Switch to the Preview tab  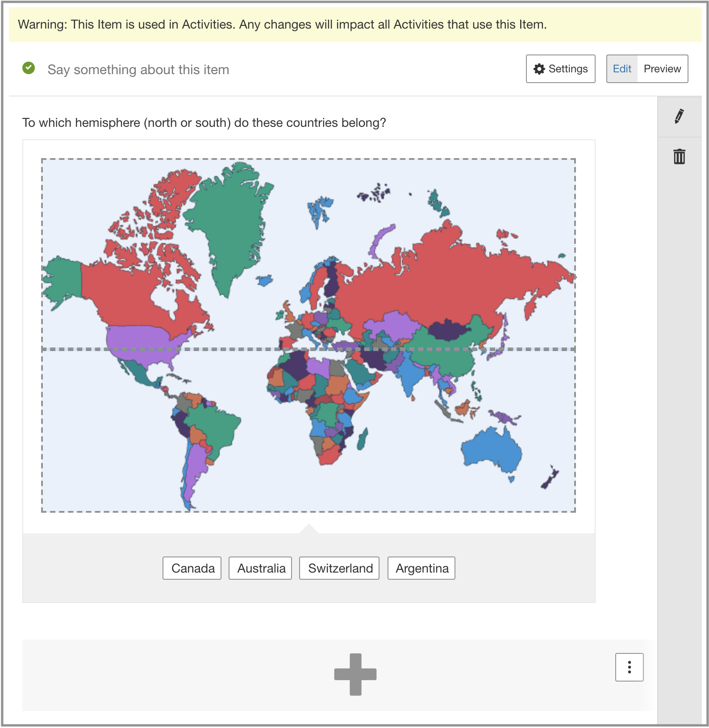(662, 69)
